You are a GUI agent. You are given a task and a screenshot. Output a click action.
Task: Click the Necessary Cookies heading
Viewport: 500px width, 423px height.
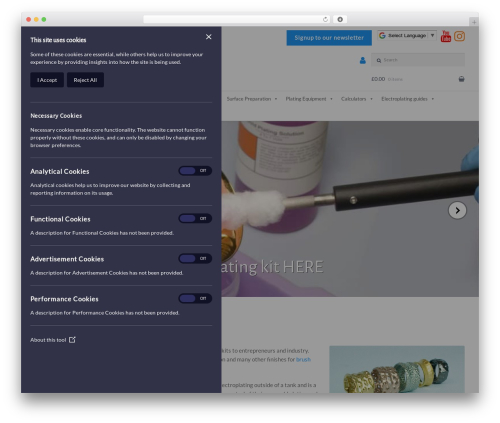(56, 116)
